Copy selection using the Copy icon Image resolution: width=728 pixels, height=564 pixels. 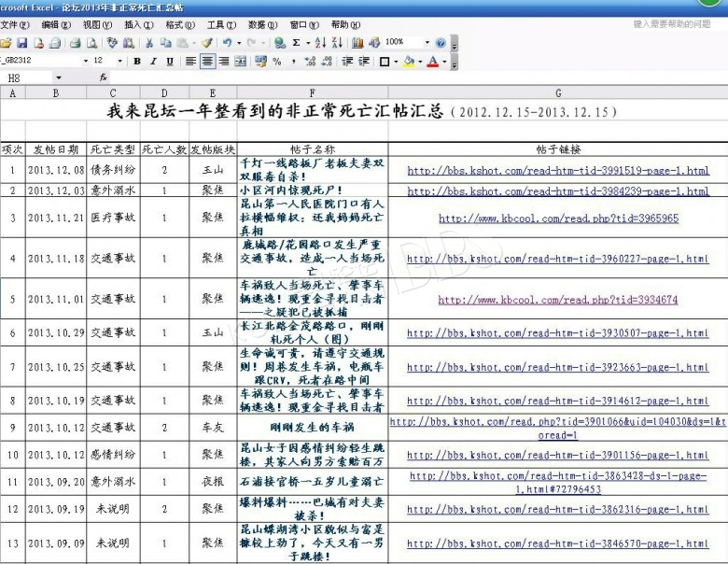coord(166,43)
